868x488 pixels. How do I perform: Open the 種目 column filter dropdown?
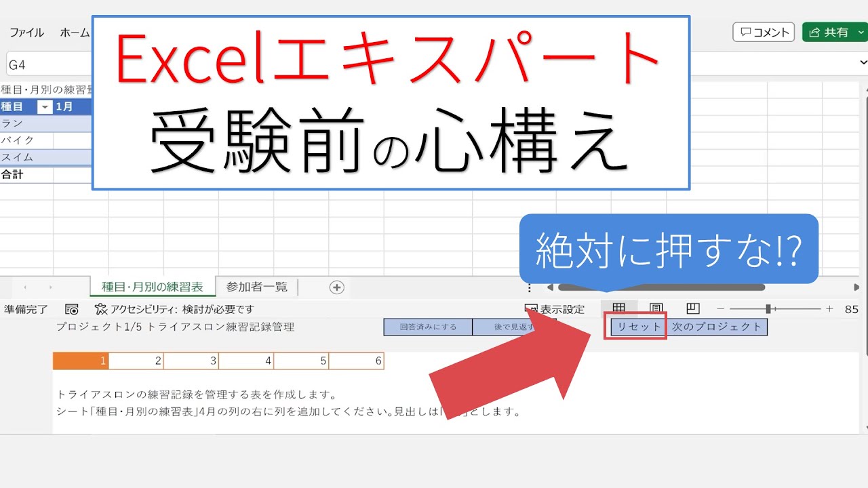click(44, 107)
